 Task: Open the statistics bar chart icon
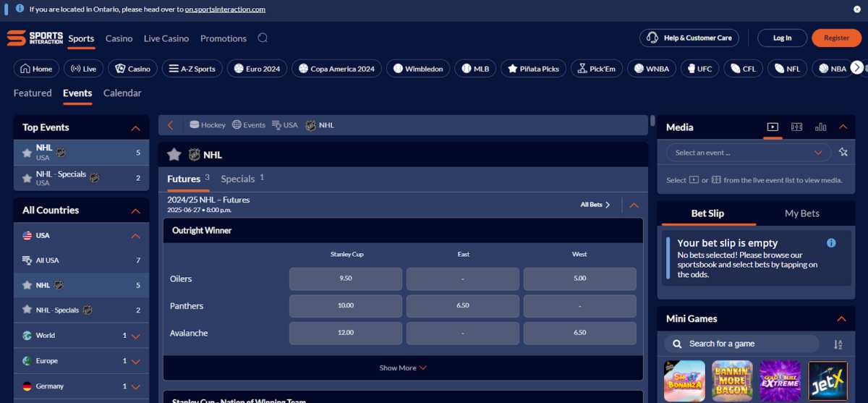pyautogui.click(x=820, y=127)
